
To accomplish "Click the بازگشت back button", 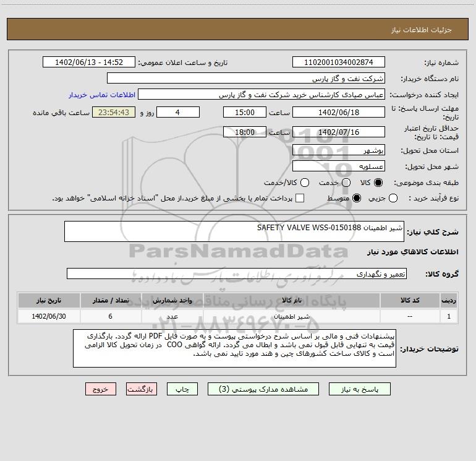I will (x=142, y=389).
